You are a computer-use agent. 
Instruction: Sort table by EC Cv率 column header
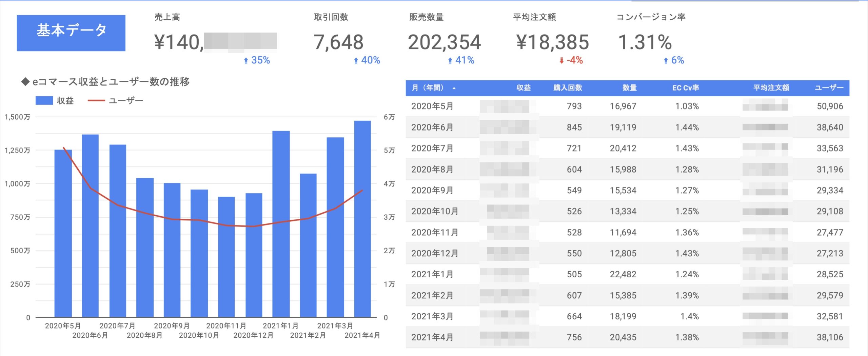tap(686, 88)
